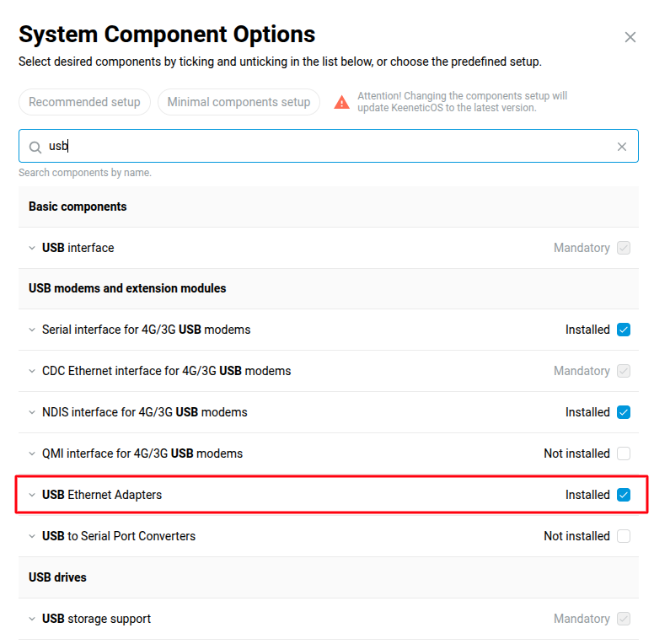654x644 pixels.
Task: Close the System Component Options dialog
Action: (630, 37)
